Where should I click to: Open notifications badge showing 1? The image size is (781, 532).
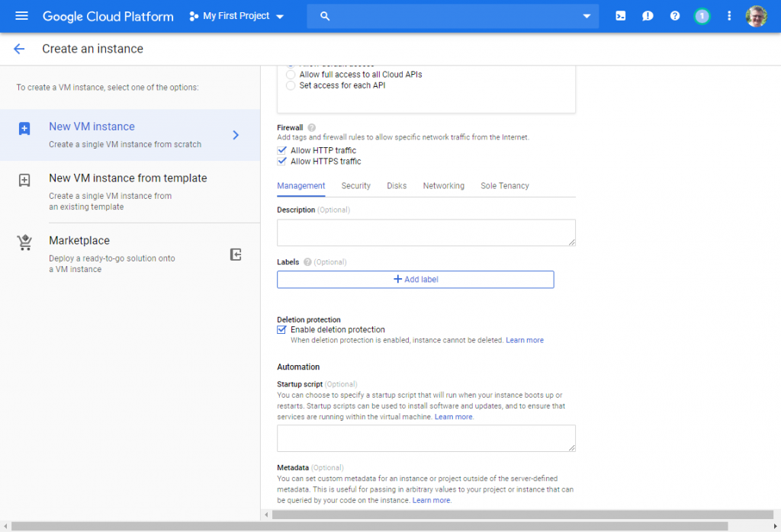pos(702,16)
